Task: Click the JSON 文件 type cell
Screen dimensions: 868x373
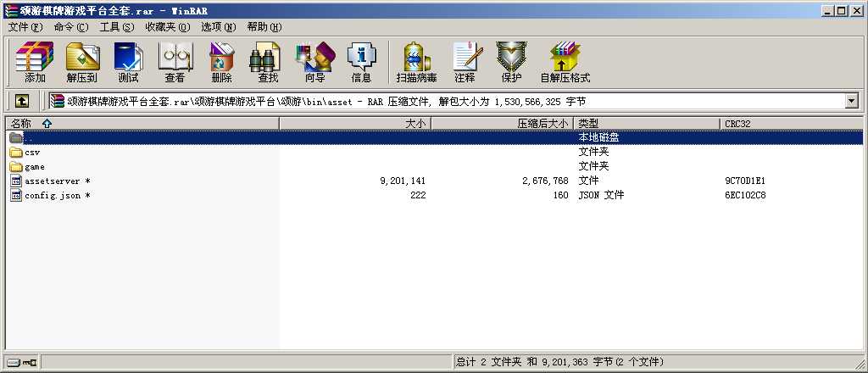Action: (x=601, y=195)
